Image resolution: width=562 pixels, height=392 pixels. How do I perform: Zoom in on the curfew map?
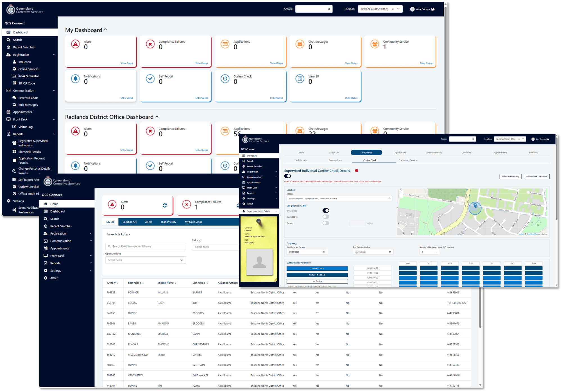401,192
